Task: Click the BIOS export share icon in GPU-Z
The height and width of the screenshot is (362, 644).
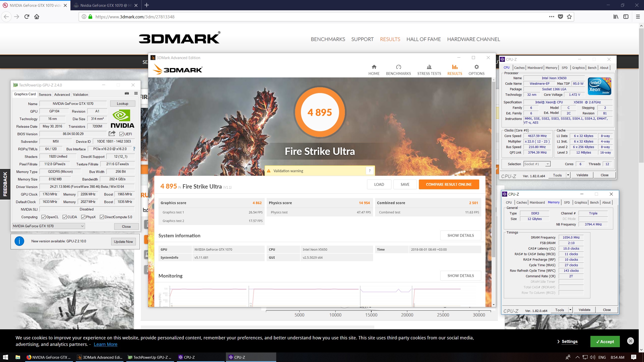Action: point(112,133)
